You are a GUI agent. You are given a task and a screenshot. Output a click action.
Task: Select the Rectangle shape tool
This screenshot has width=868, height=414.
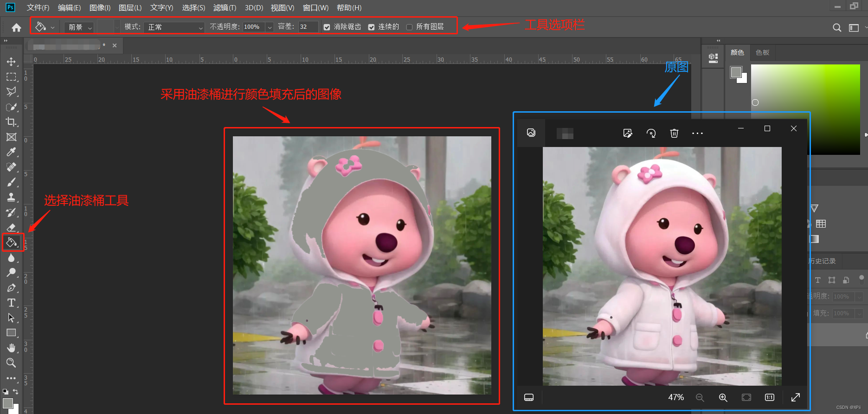11,333
